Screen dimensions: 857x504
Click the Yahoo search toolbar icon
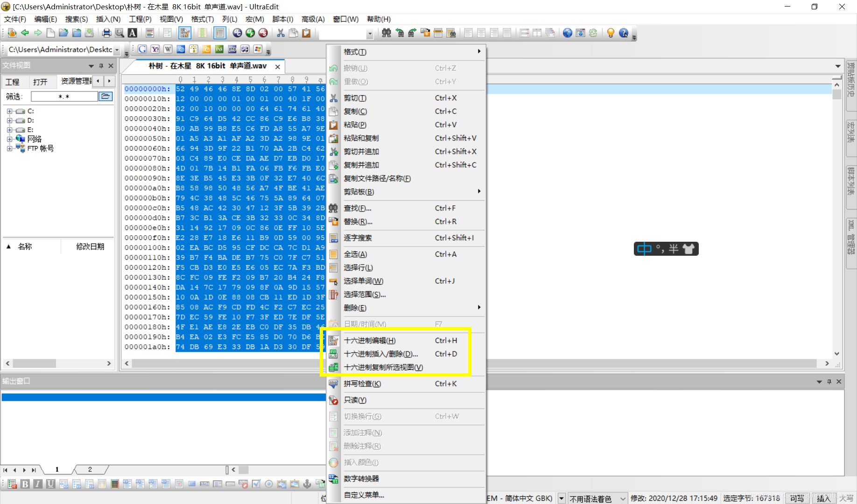pos(155,49)
